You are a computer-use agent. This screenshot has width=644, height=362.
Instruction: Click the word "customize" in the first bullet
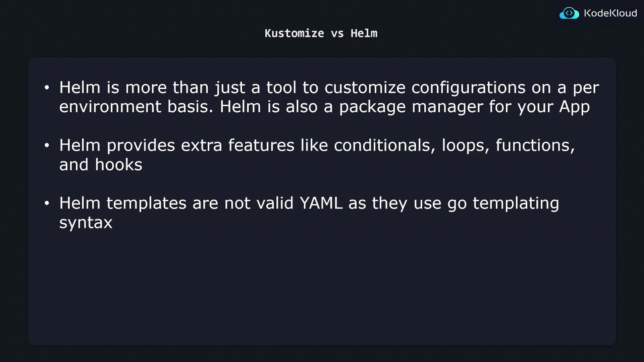click(365, 88)
